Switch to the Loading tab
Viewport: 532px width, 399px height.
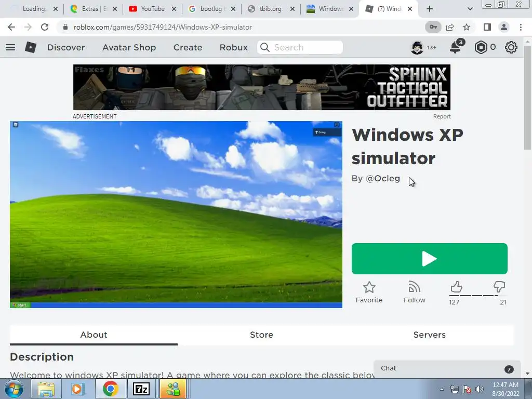[x=33, y=9]
